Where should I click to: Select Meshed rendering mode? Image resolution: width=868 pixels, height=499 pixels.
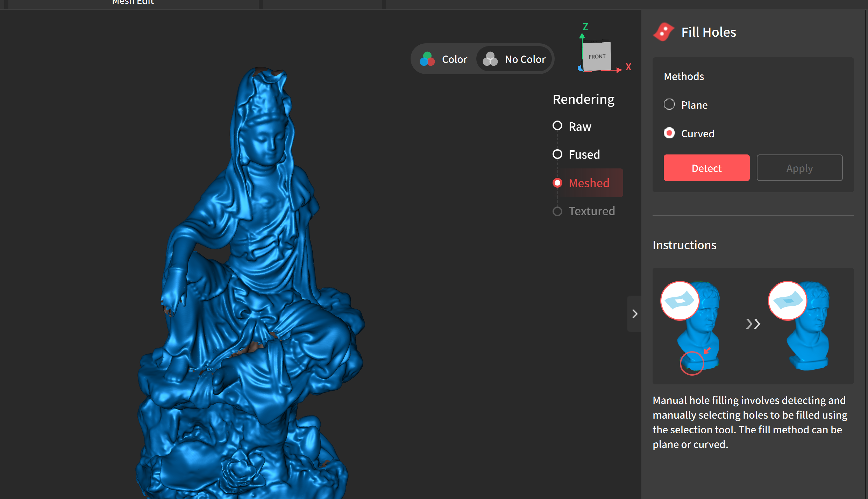557,183
